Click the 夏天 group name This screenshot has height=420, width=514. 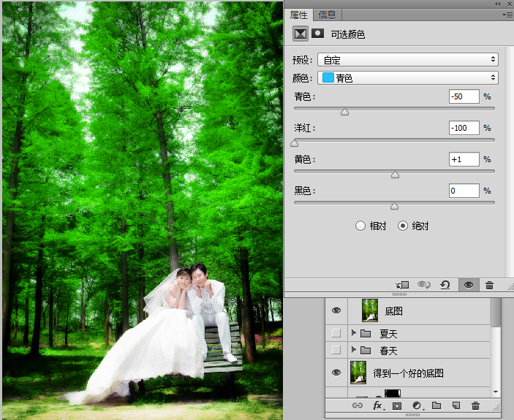click(388, 334)
